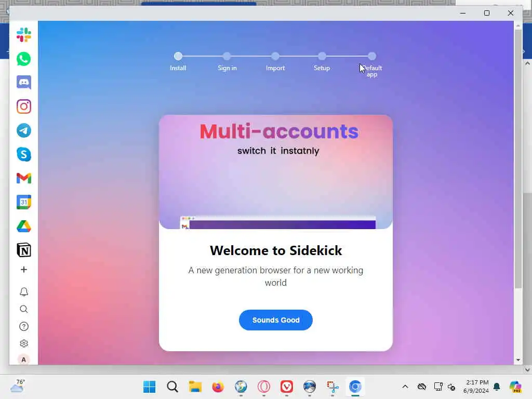Select the Install step marker
This screenshot has height=399, width=532.
tap(178, 56)
